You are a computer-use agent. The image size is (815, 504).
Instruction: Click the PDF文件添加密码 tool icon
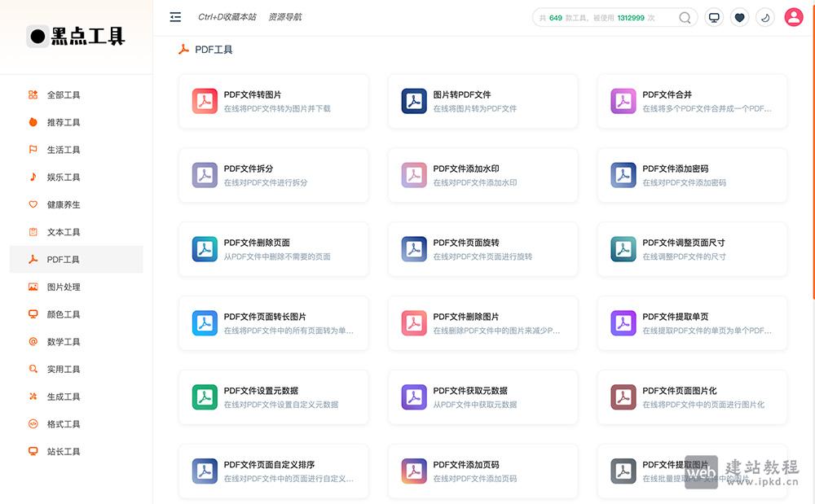(x=623, y=175)
